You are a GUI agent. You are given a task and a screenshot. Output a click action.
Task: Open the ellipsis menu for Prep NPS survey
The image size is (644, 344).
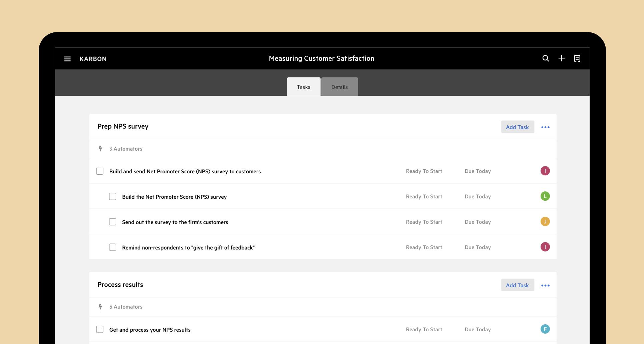tap(546, 127)
